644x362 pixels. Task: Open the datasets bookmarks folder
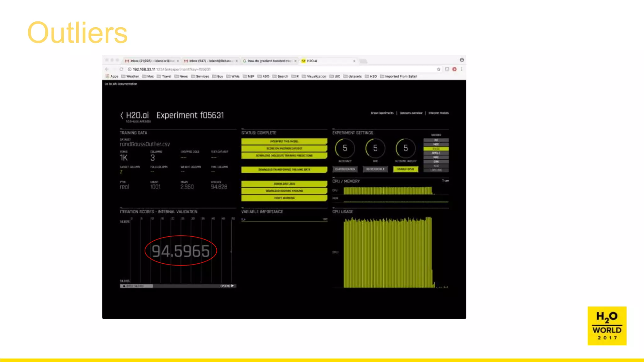(353, 76)
